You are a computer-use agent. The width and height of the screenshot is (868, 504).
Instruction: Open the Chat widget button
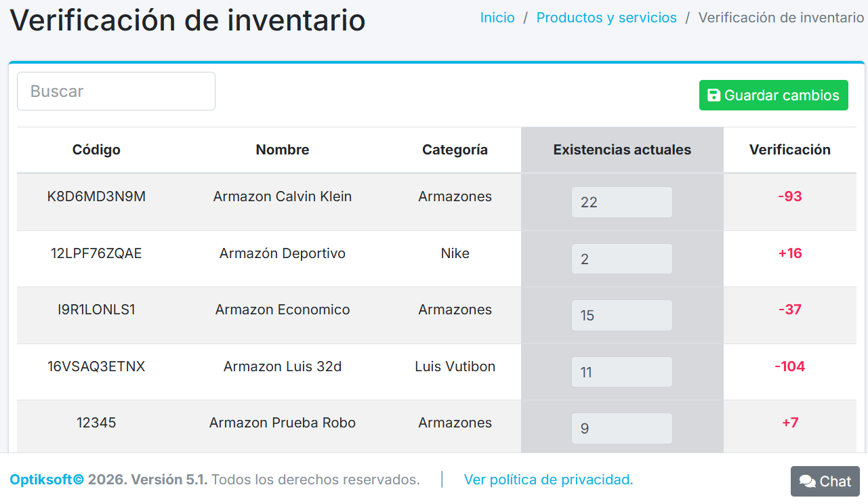[x=825, y=481]
